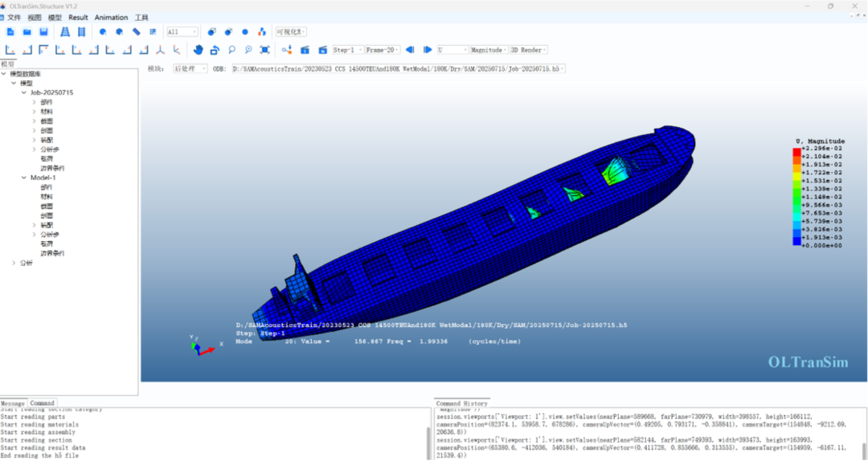Open the 模型 menu
Image resolution: width=868 pixels, height=462 pixels.
[x=55, y=18]
